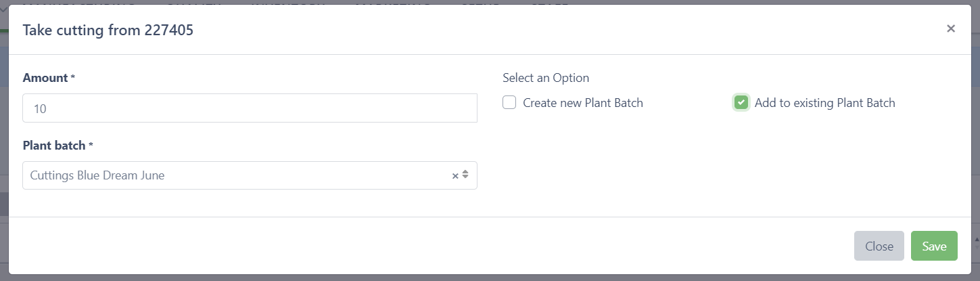
Task: Click the required asterisk beside Plant batch
Action: coord(91,146)
